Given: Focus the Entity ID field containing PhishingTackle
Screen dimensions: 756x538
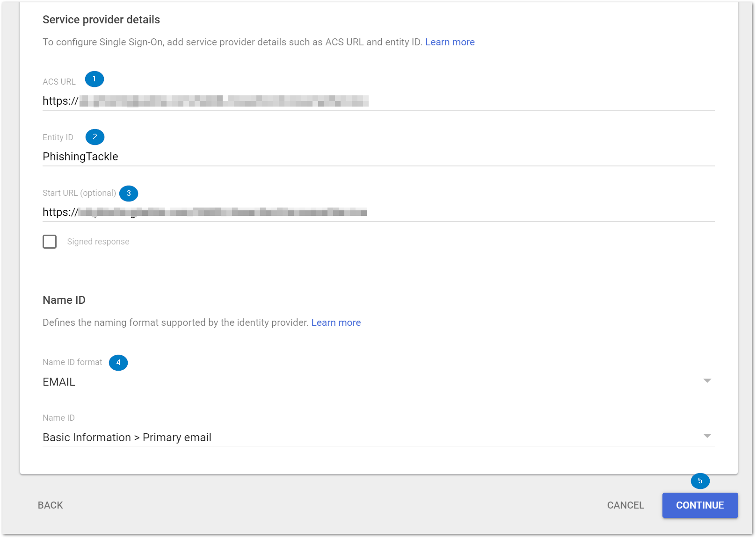Looking at the screenshot, I should 378,157.
